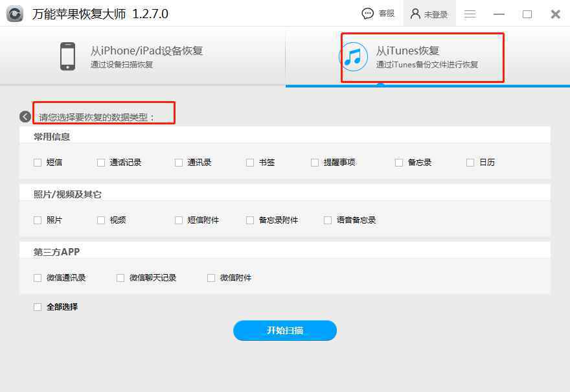The image size is (570, 392).
Task: Check the 书签 checkbox
Action: point(250,163)
